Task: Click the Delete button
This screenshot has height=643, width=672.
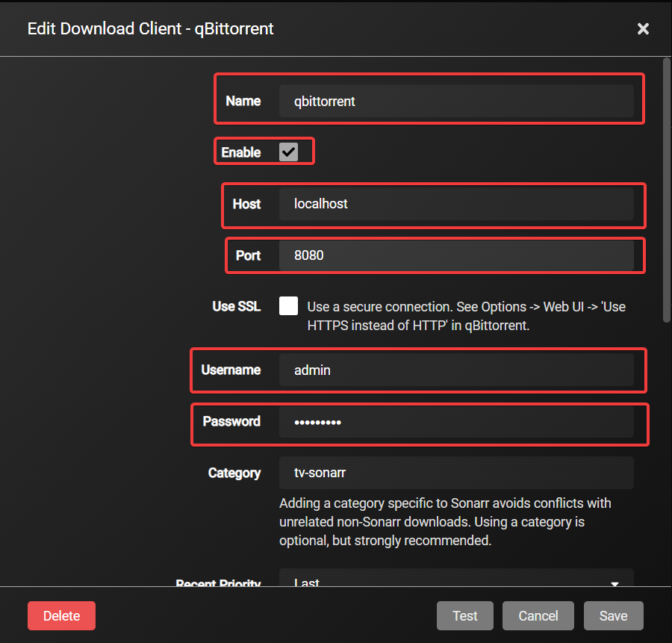Action: 61,615
